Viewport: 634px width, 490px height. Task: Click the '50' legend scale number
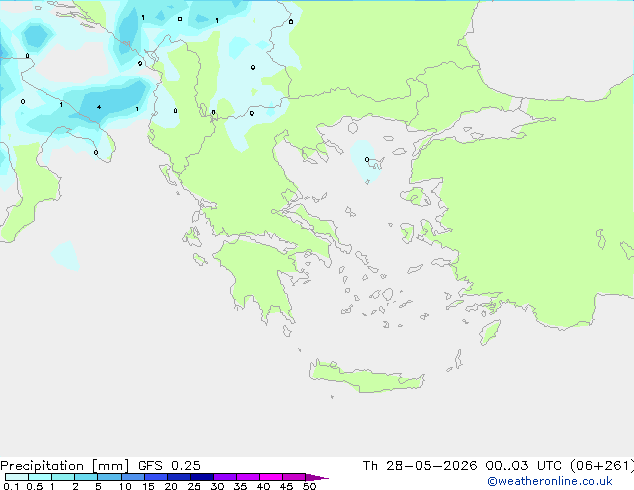[309, 486]
